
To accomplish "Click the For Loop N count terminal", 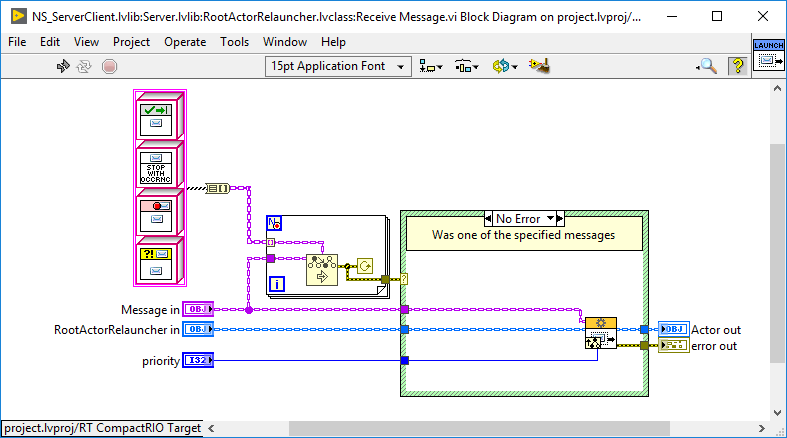I will click(274, 223).
